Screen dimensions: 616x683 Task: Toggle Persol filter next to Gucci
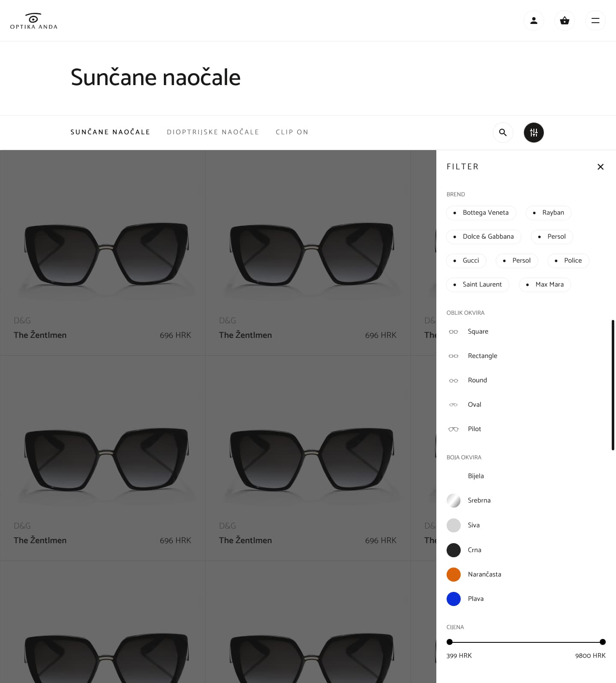click(x=517, y=261)
